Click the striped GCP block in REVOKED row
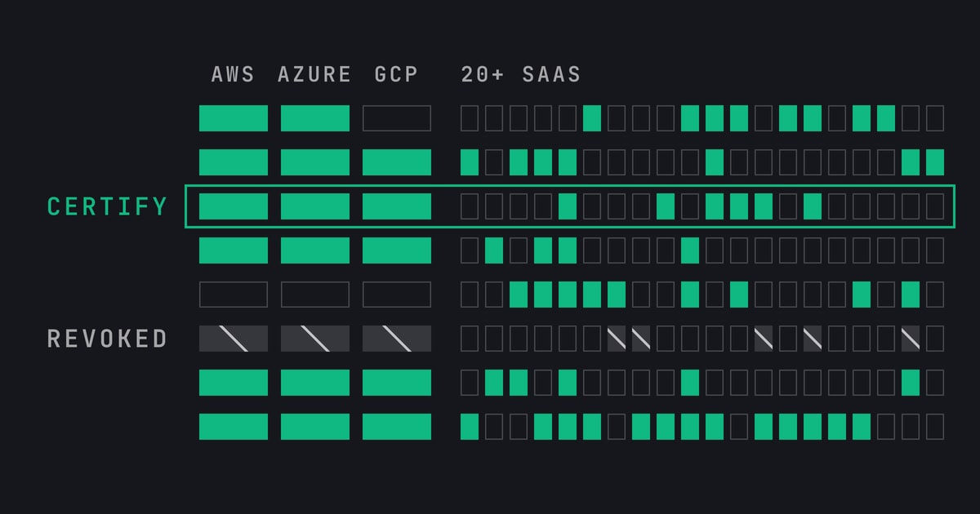This screenshot has width=980, height=514. 397,339
